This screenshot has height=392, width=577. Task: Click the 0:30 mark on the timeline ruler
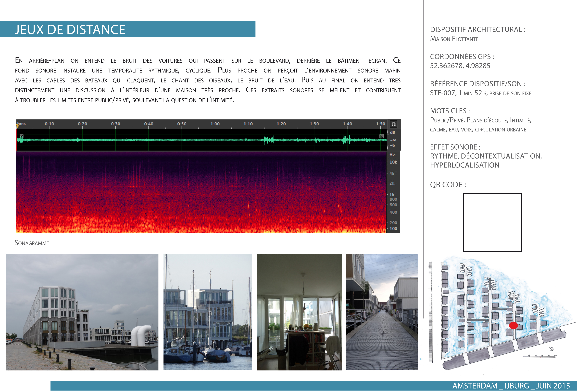[116, 124]
